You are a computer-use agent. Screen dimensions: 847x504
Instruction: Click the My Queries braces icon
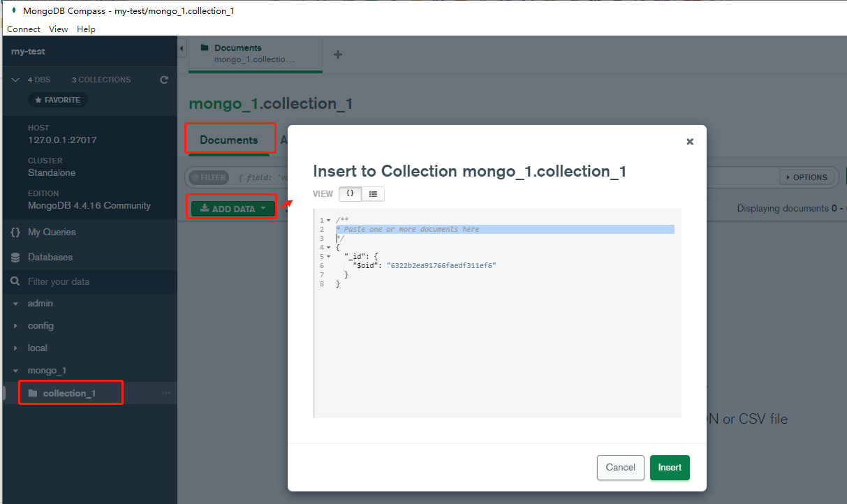click(x=15, y=232)
